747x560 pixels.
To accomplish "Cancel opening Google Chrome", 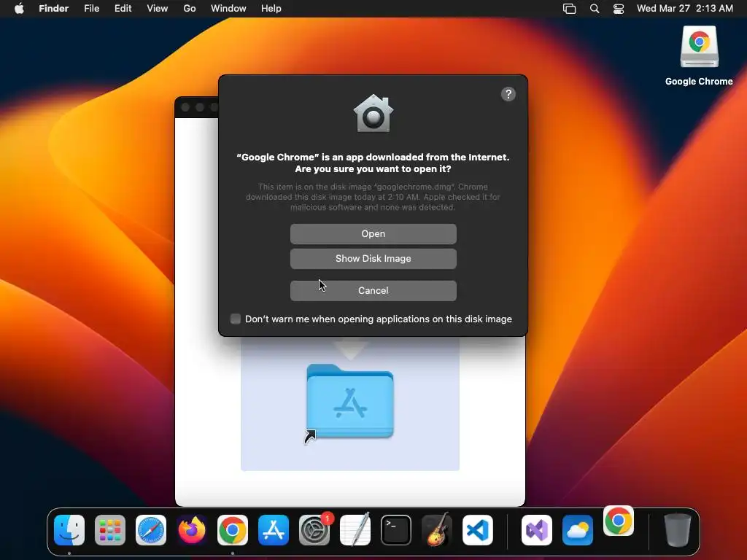I will click(373, 290).
